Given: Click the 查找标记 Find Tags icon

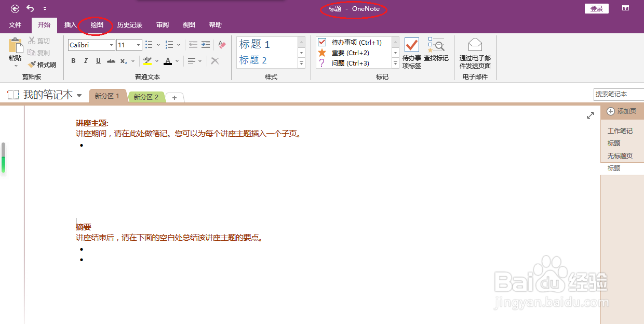Looking at the screenshot, I should 436,45.
